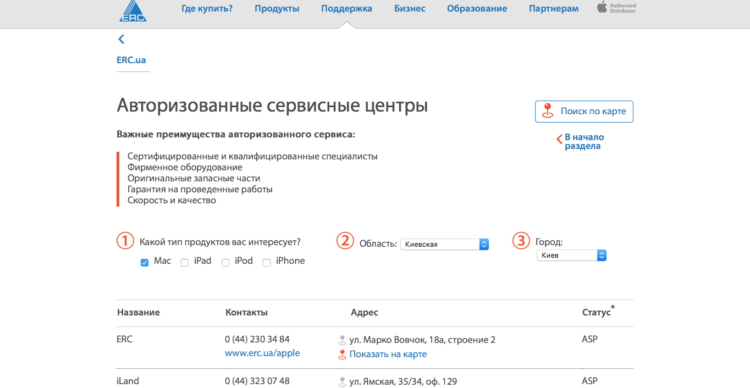Click the red chevron beside В начало раздела
Screen dimensions: 750x388
pos(559,139)
